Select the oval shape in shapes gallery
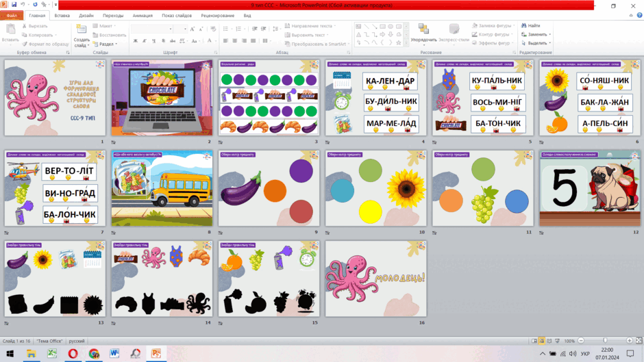The width and height of the screenshot is (644, 362). click(x=391, y=26)
